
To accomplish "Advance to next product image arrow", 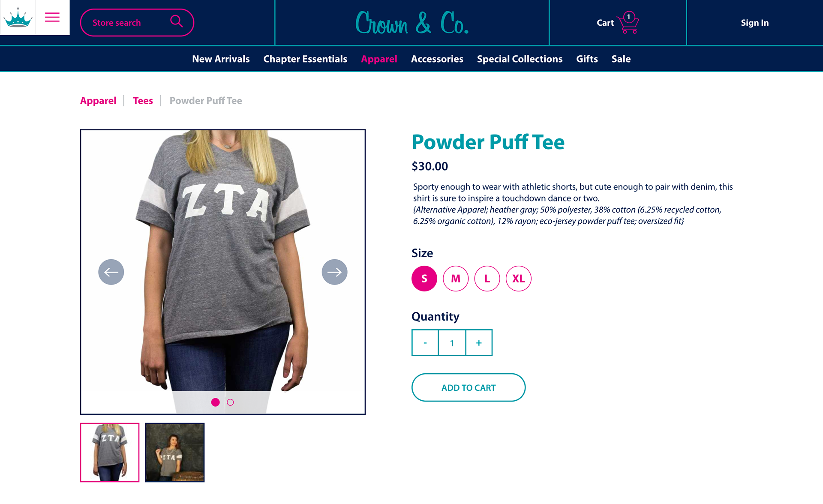I will (x=334, y=272).
